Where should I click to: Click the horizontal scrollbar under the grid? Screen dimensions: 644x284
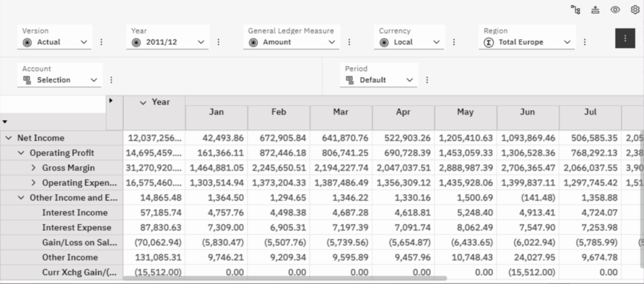point(284,278)
